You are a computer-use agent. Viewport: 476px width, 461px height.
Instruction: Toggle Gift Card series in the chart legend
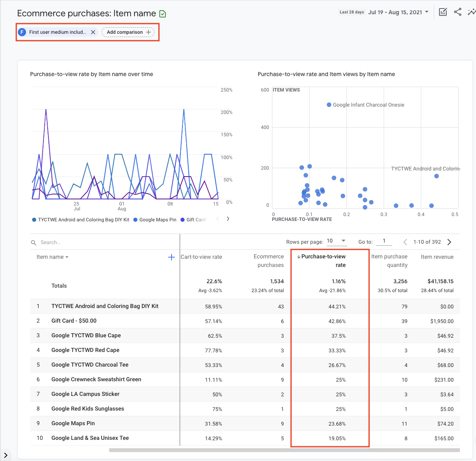194,219
